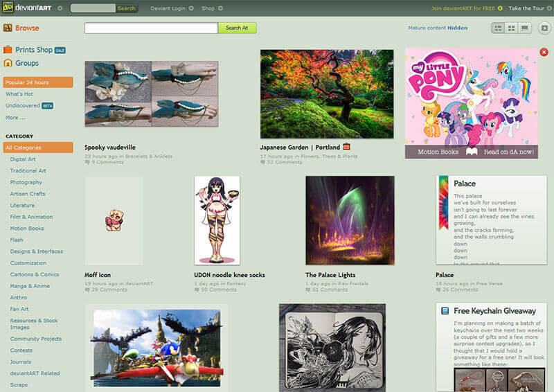Viewport: 554px width, 392px height.
Task: Choose Contests category
Action: pyautogui.click(x=21, y=350)
